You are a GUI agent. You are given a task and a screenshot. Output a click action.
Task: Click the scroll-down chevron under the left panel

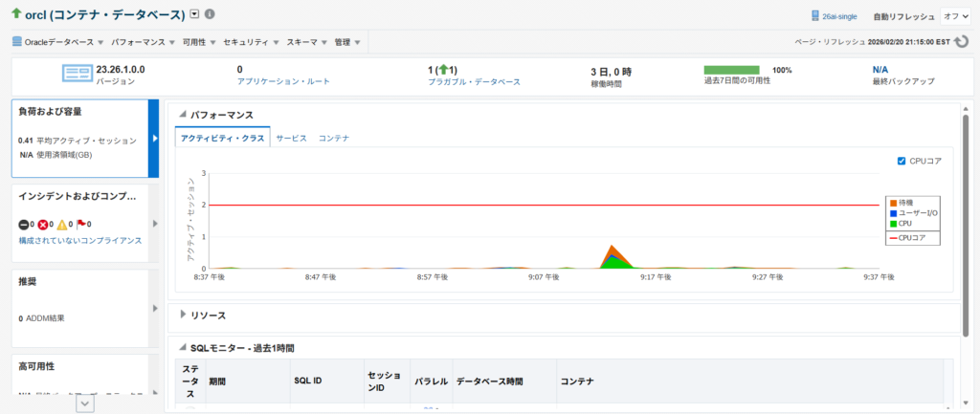pos(85,404)
